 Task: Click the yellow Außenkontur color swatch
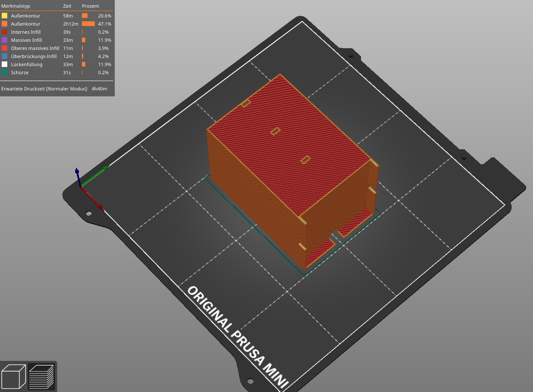pos(4,16)
